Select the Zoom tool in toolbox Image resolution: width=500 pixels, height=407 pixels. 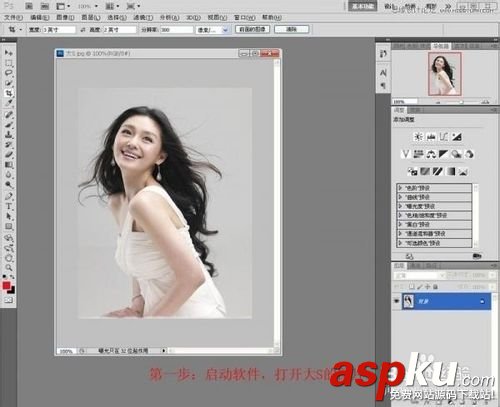(8, 268)
